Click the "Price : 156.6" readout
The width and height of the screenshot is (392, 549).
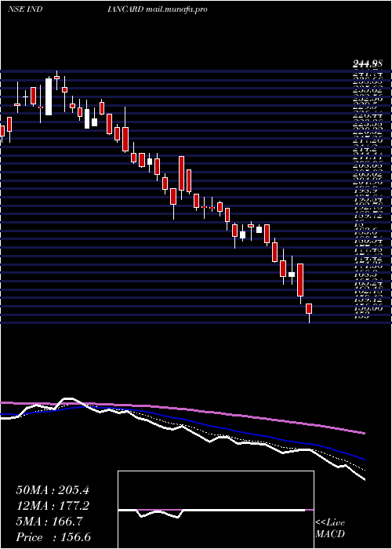(53, 537)
